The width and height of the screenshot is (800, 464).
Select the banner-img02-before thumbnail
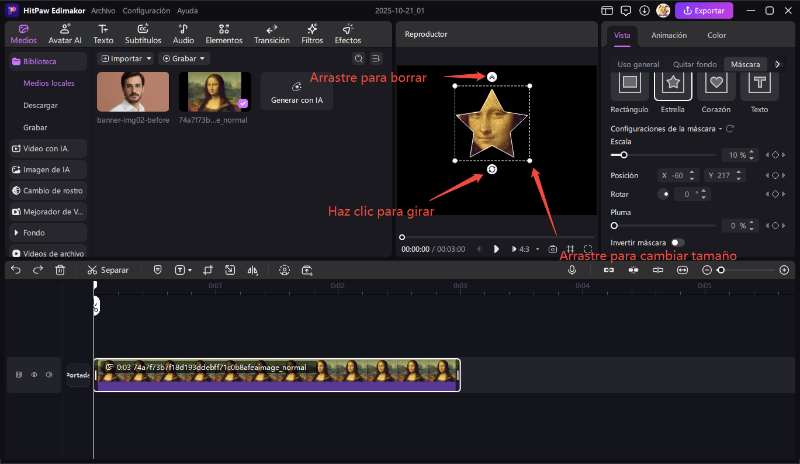coord(133,92)
